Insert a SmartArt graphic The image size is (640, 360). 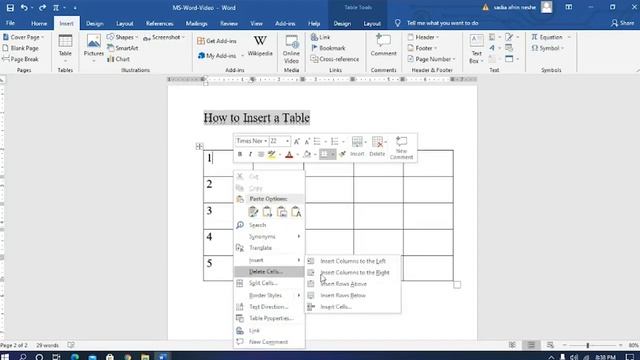[123, 48]
